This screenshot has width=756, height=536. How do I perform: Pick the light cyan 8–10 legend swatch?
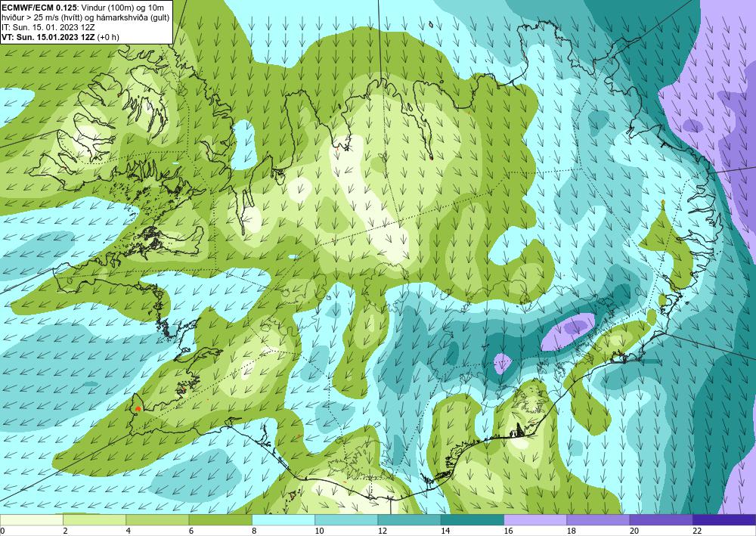[x=283, y=519]
